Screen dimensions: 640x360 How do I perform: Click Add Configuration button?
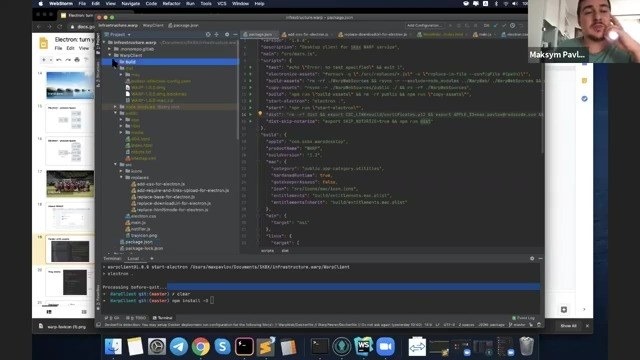[x=424, y=25]
